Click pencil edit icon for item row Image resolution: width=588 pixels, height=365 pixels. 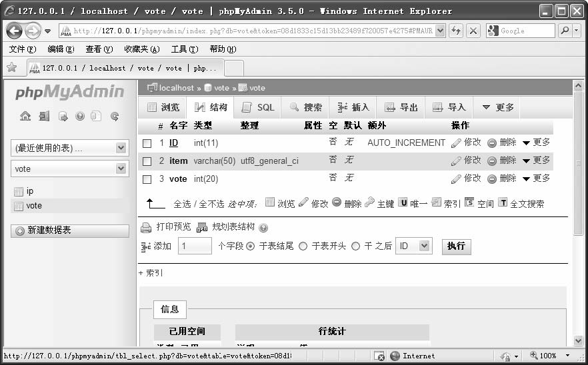coord(456,161)
